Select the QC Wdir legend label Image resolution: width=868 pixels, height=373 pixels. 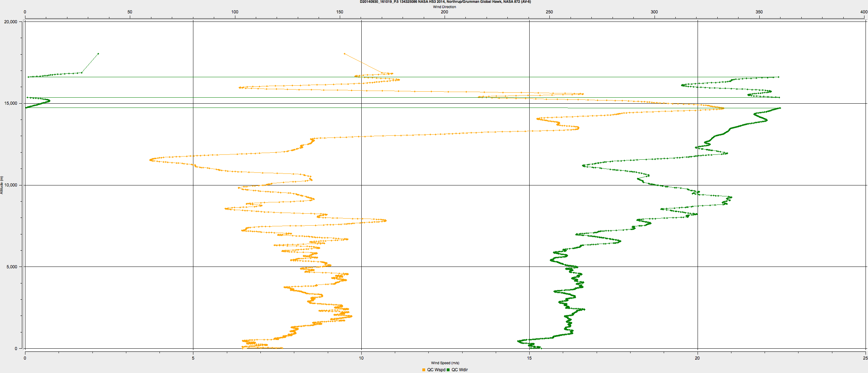click(460, 370)
